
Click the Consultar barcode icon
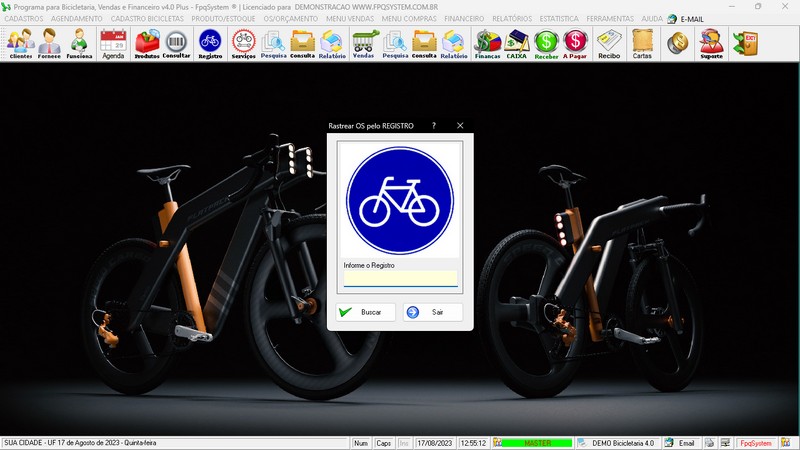[176, 44]
